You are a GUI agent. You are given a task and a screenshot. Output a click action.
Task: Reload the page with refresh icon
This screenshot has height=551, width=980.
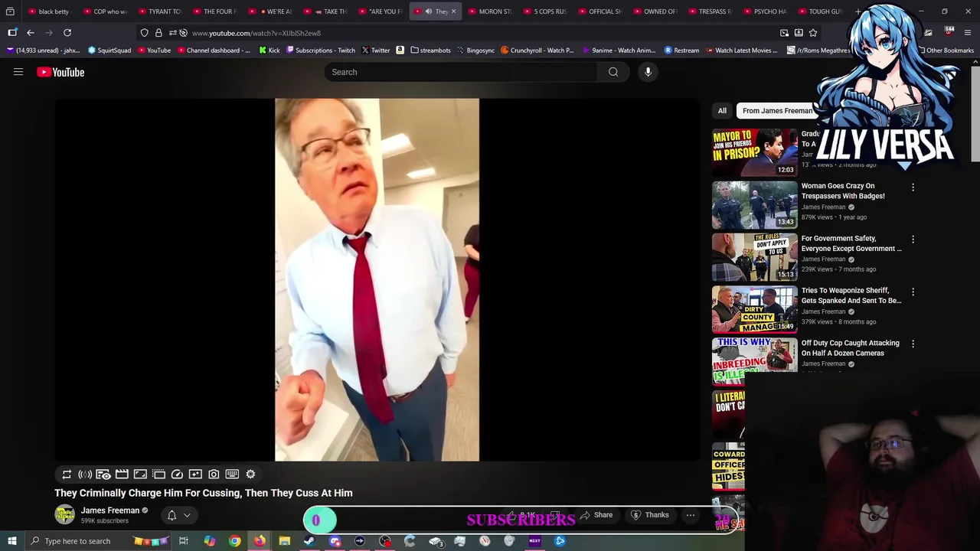click(x=67, y=33)
